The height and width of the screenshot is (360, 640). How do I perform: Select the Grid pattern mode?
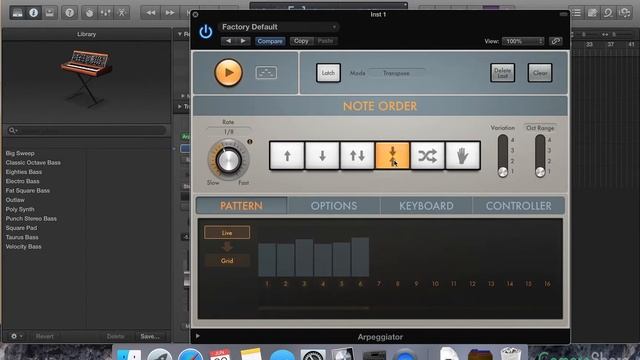point(227,260)
